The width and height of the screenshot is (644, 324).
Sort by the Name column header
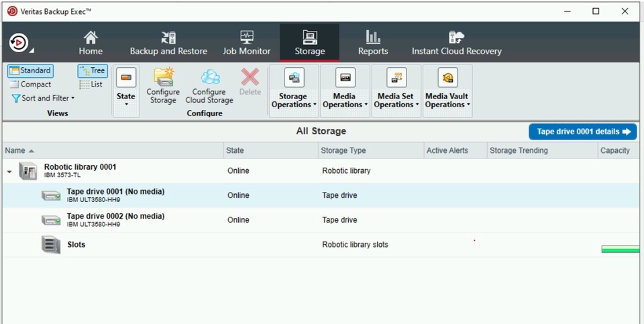click(113, 151)
